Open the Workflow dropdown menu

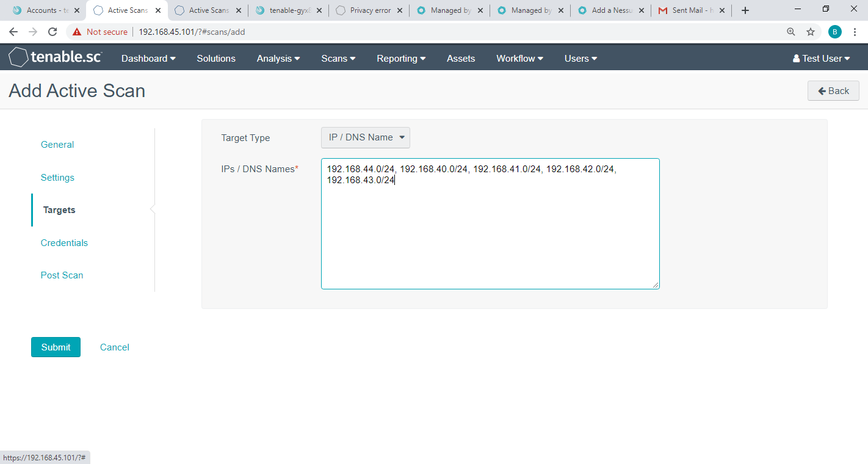click(519, 59)
